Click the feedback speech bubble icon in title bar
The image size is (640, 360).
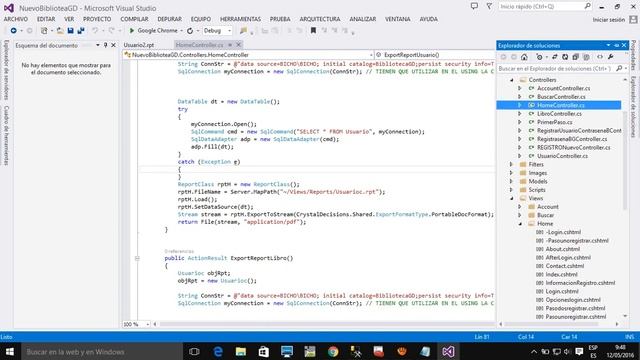474,6
